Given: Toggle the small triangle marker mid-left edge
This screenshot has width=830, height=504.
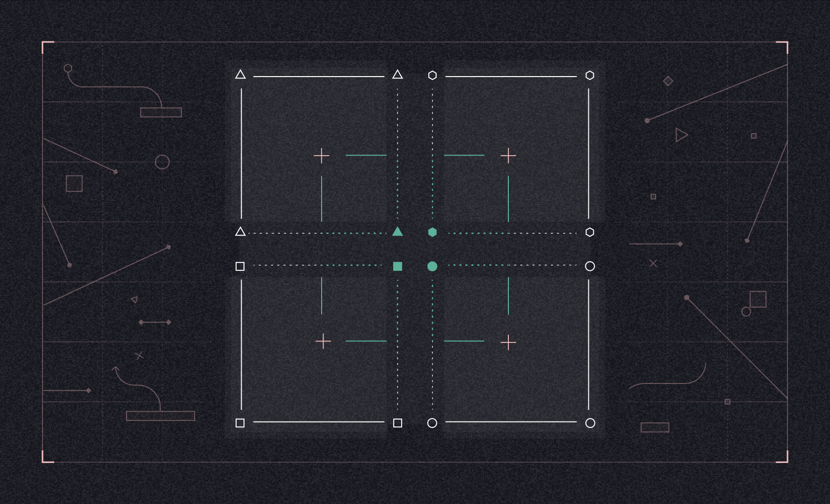Looking at the screenshot, I should (241, 231).
